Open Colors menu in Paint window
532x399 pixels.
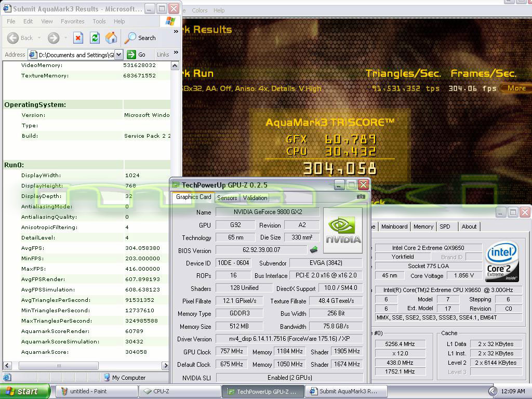pyautogui.click(x=199, y=10)
